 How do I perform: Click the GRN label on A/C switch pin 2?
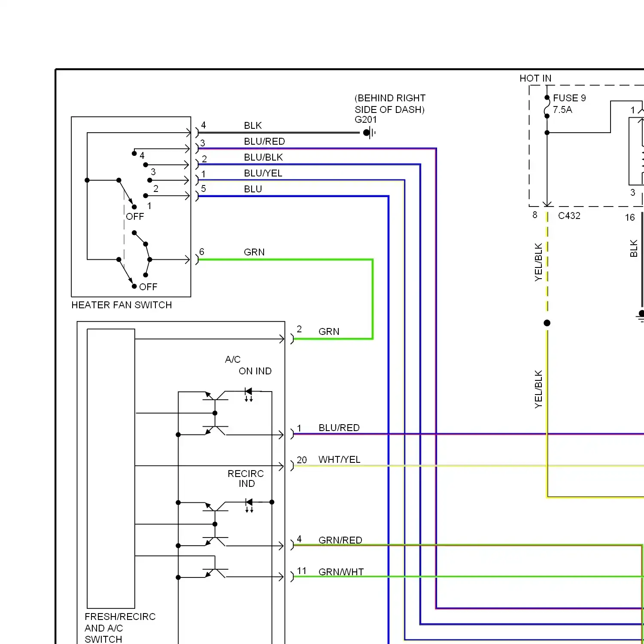pos(329,331)
